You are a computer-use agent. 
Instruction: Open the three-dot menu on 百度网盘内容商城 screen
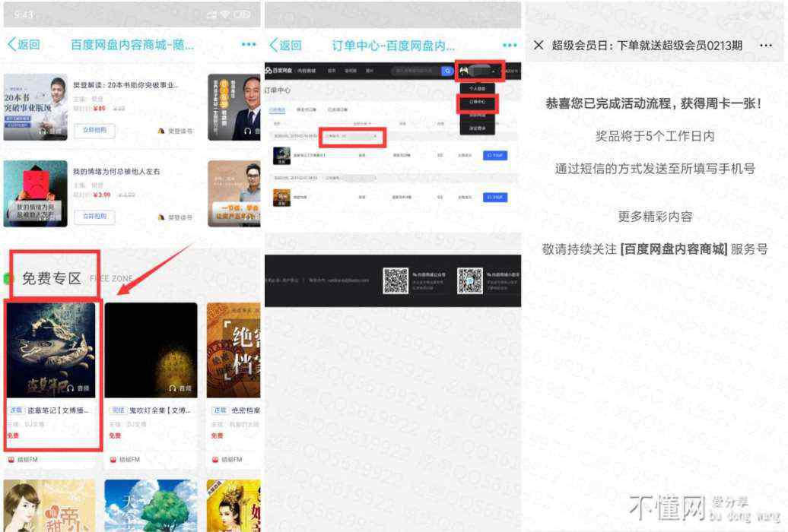[x=249, y=44]
